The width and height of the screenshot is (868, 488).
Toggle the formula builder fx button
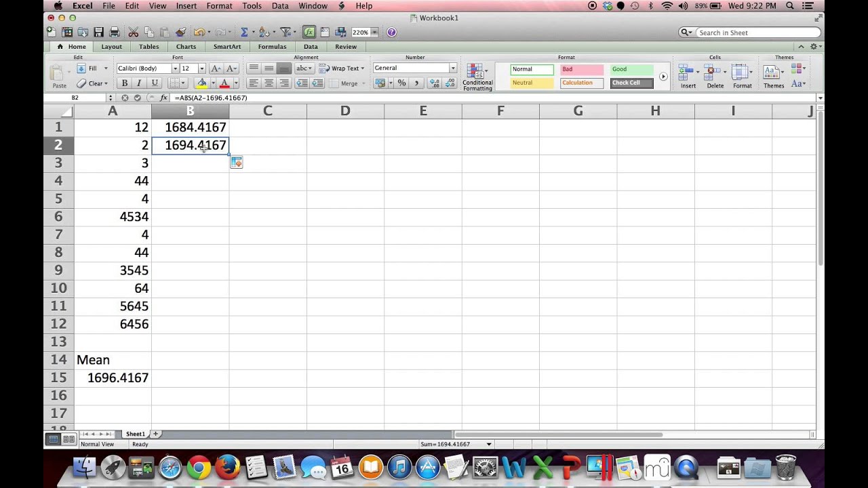coord(309,32)
